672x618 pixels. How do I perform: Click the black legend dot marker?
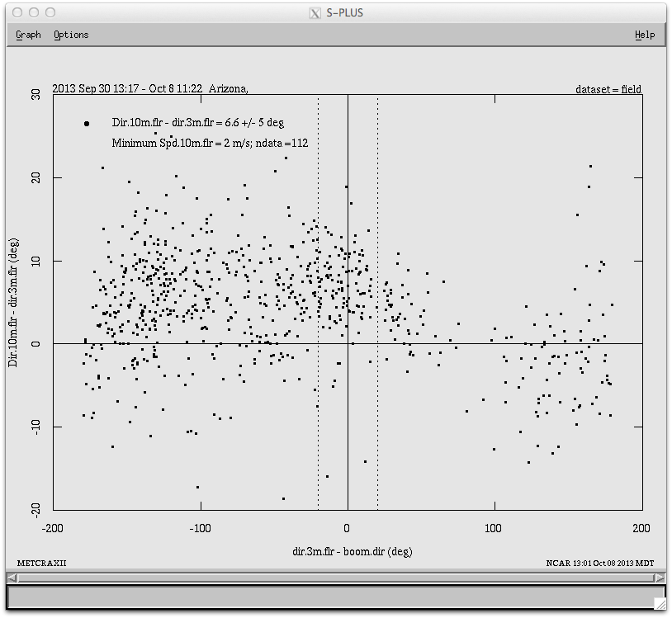tap(86, 124)
